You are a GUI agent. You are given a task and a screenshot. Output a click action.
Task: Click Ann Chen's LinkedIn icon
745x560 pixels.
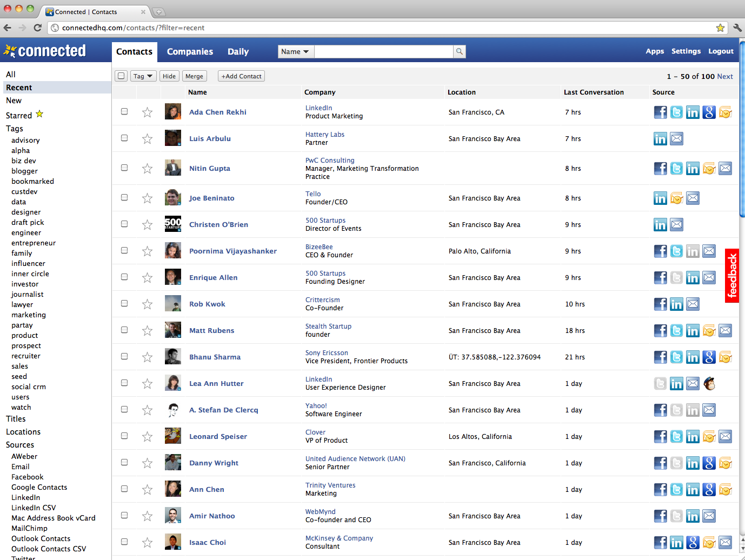click(693, 489)
